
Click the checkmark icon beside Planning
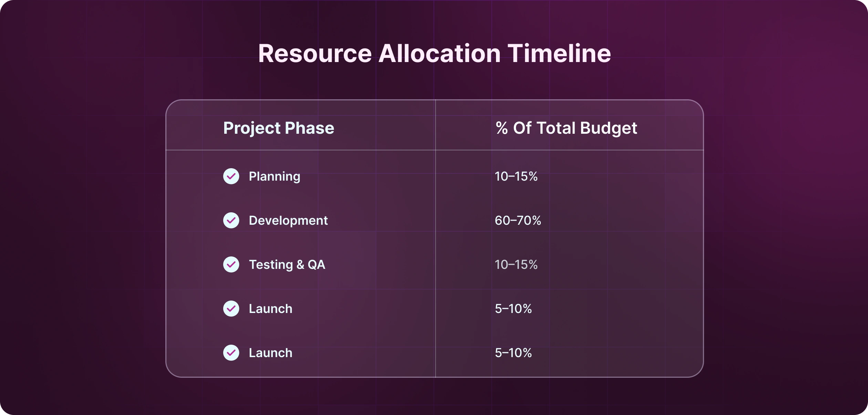(x=231, y=176)
